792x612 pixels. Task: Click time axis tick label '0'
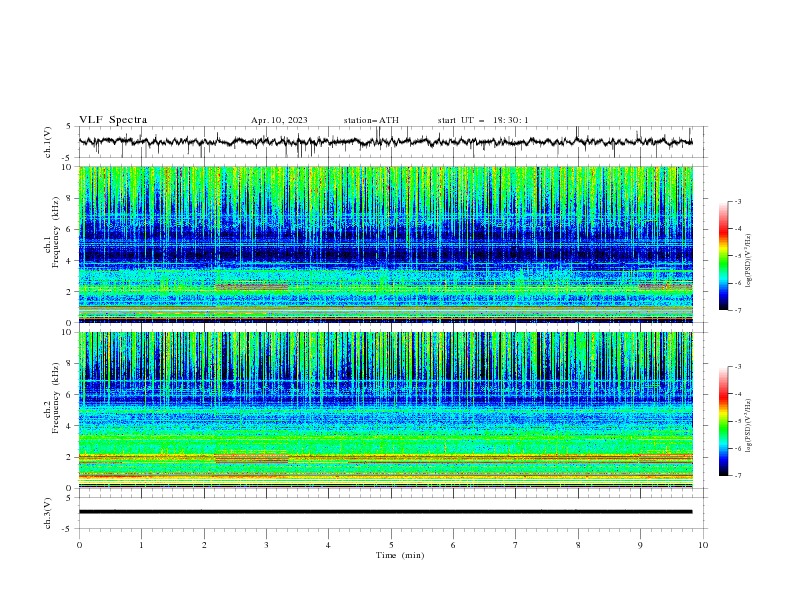pyautogui.click(x=79, y=545)
